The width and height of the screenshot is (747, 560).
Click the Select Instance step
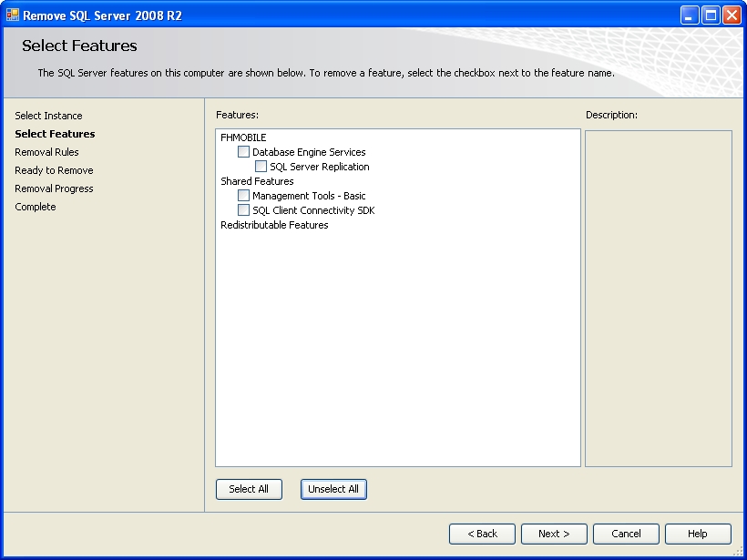point(48,116)
